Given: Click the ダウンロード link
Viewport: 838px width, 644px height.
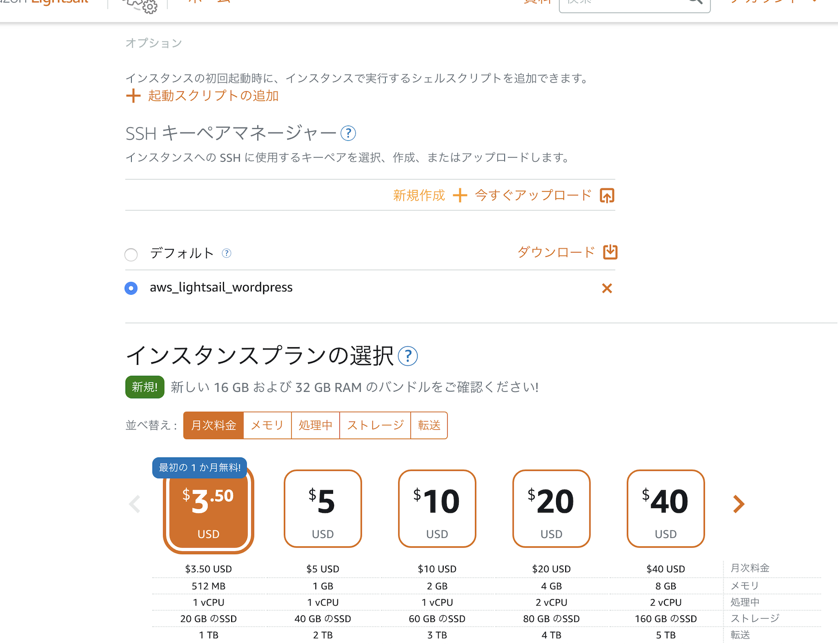Looking at the screenshot, I should point(556,252).
